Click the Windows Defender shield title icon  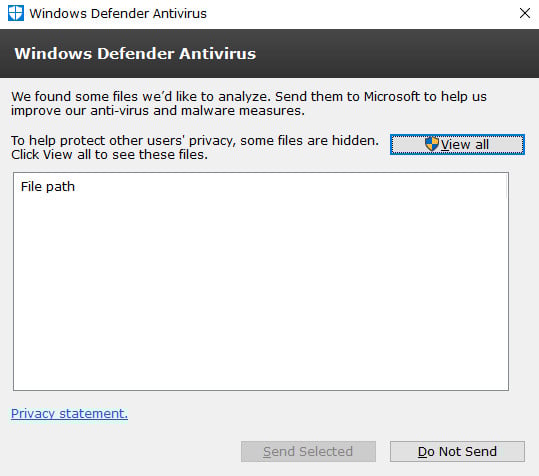pyautogui.click(x=16, y=13)
